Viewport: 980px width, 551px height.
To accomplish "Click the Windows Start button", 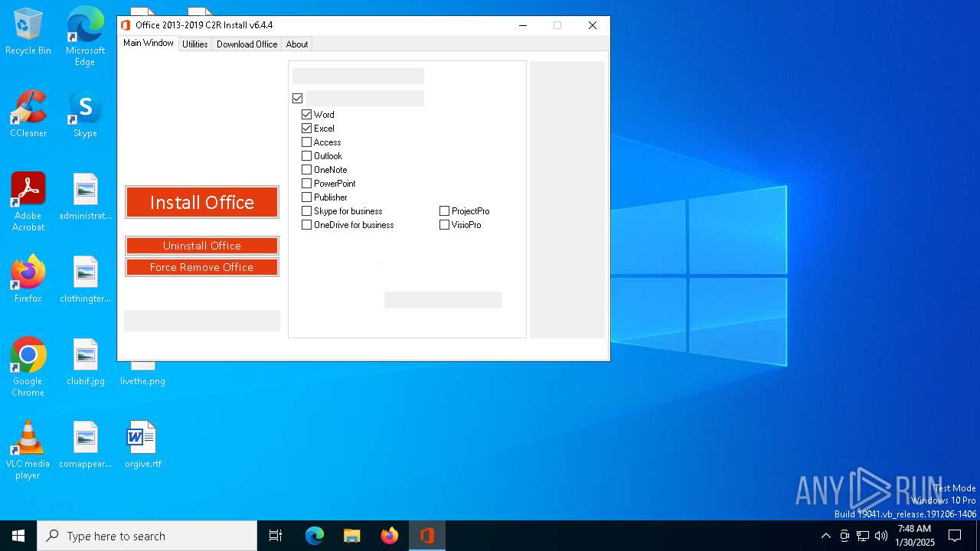I will click(18, 536).
